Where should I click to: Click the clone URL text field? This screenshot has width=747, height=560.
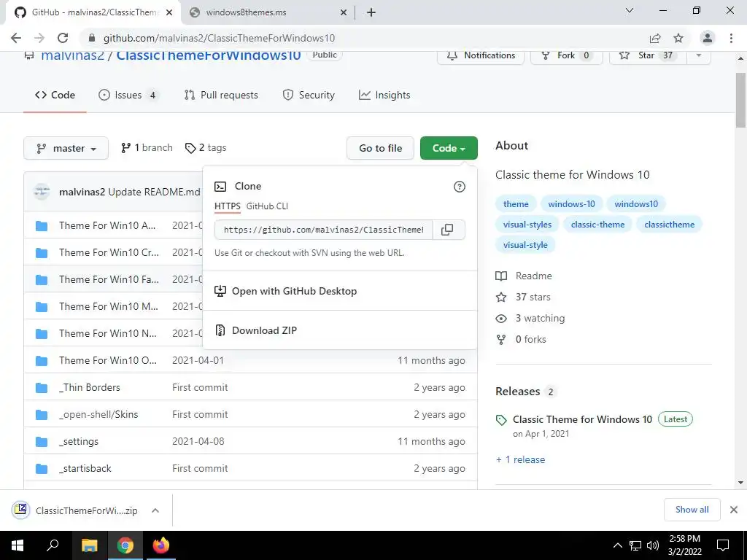tap(323, 230)
